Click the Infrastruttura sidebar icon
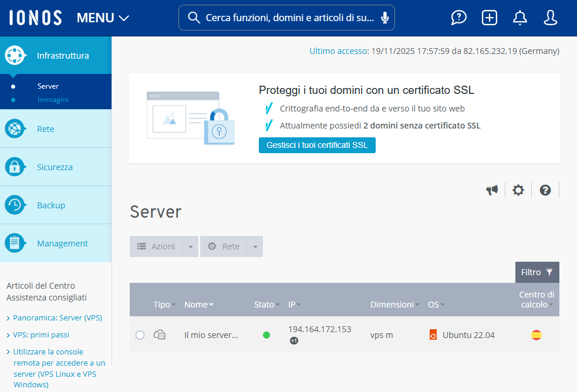The width and height of the screenshot is (577, 392). pos(14,55)
